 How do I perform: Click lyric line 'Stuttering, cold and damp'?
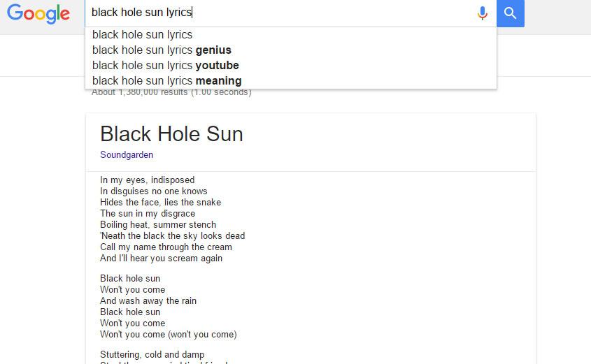tap(152, 355)
